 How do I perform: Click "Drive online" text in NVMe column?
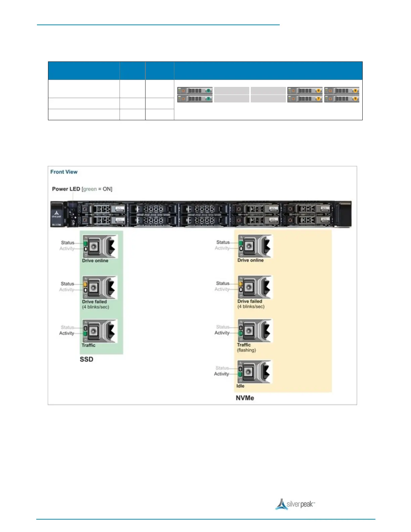click(x=250, y=260)
